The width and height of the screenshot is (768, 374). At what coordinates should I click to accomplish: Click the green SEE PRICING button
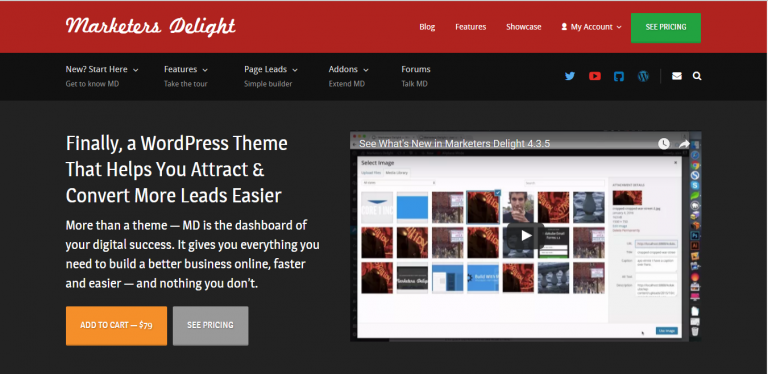pyautogui.click(x=666, y=27)
